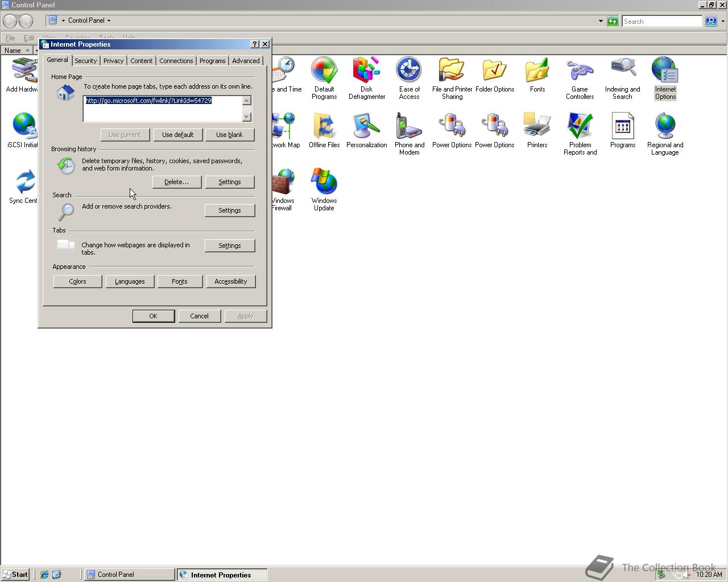Open Phone and Modem icon

pyautogui.click(x=409, y=134)
